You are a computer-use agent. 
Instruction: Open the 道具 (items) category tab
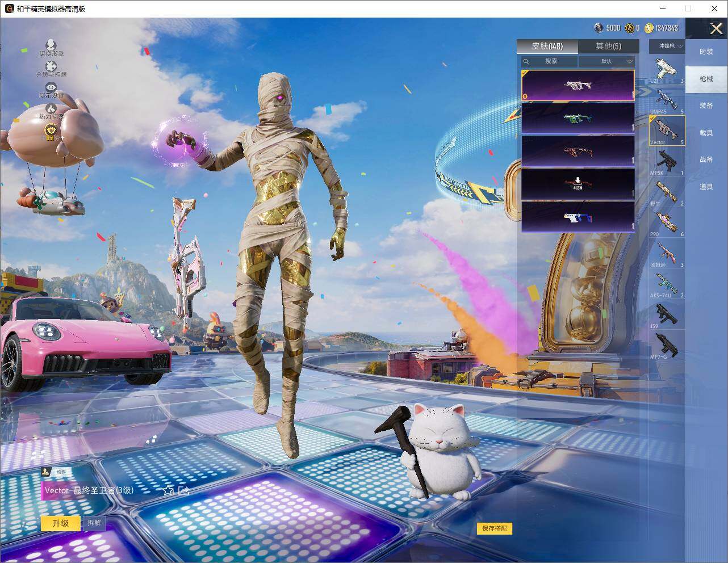[706, 187]
